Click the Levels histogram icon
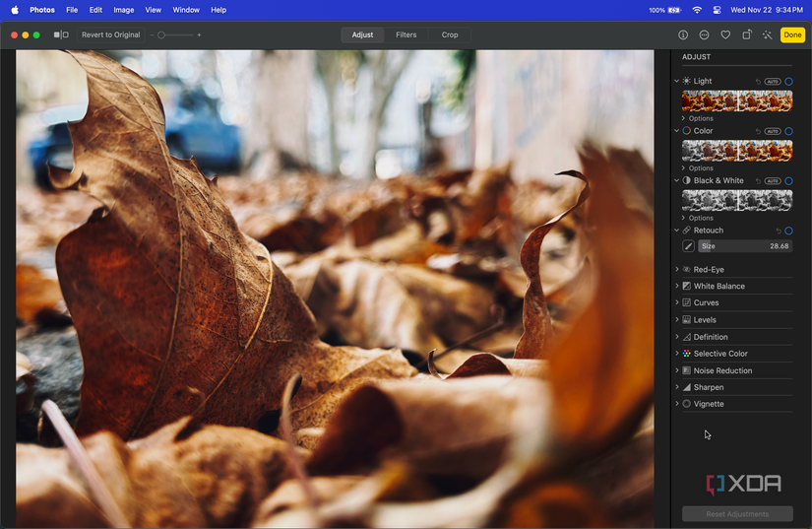Viewport: 812px width, 529px height. 686,320
